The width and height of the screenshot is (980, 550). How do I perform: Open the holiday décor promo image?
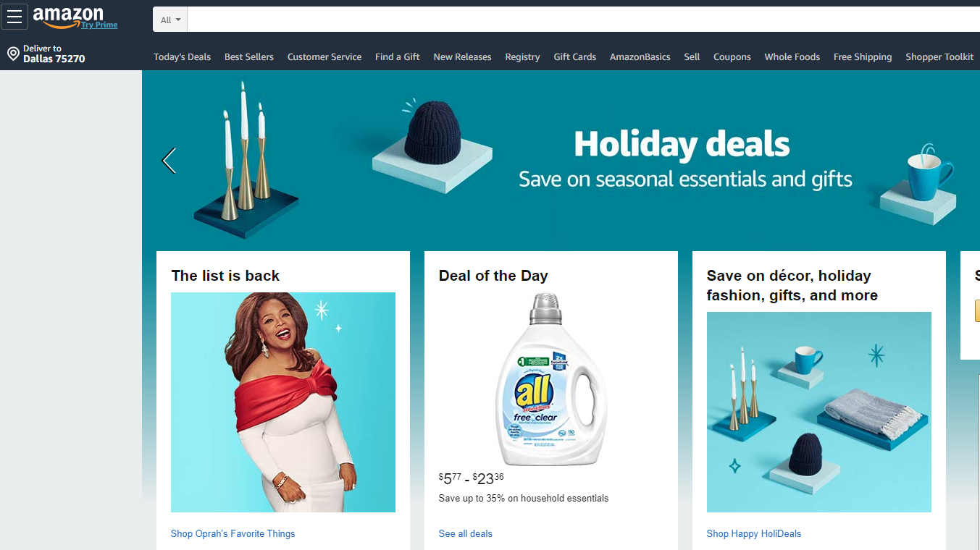819,412
